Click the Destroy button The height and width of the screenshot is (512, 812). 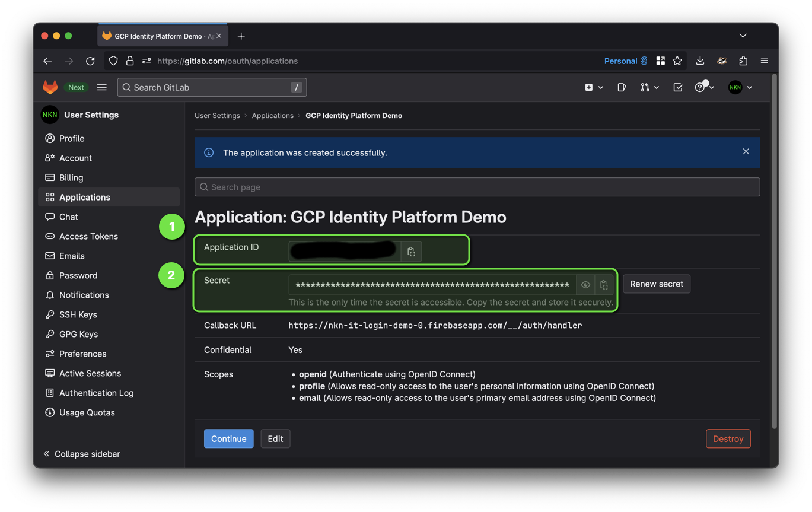[x=728, y=438]
